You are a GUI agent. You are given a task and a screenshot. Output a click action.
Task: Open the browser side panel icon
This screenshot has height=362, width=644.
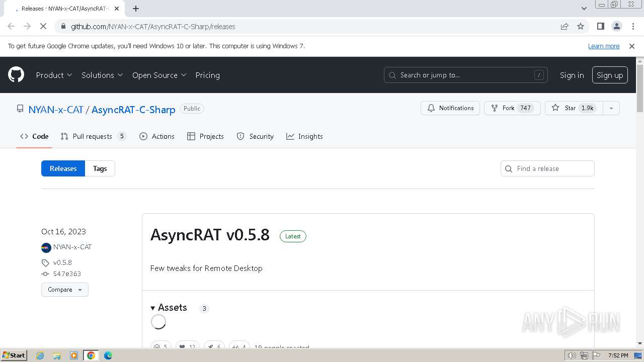pyautogui.click(x=600, y=26)
